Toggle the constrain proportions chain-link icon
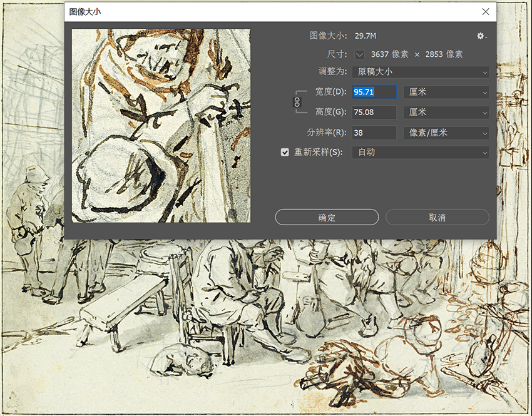 (x=297, y=102)
